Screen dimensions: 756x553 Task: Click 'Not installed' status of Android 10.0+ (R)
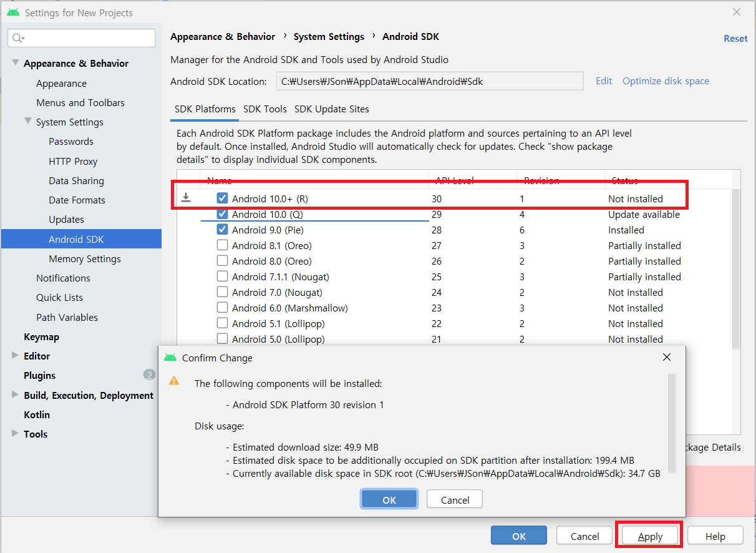coord(636,198)
